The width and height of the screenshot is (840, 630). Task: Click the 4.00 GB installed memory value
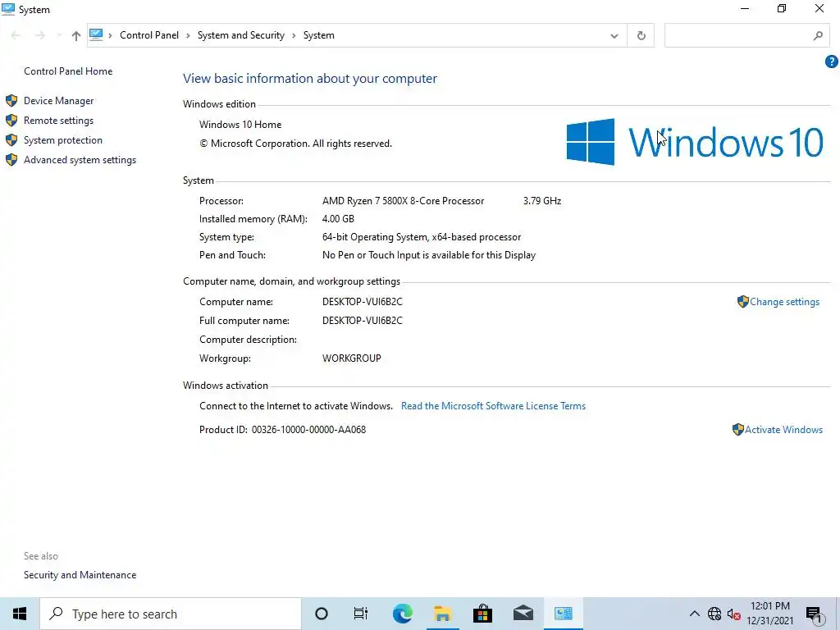coord(338,218)
